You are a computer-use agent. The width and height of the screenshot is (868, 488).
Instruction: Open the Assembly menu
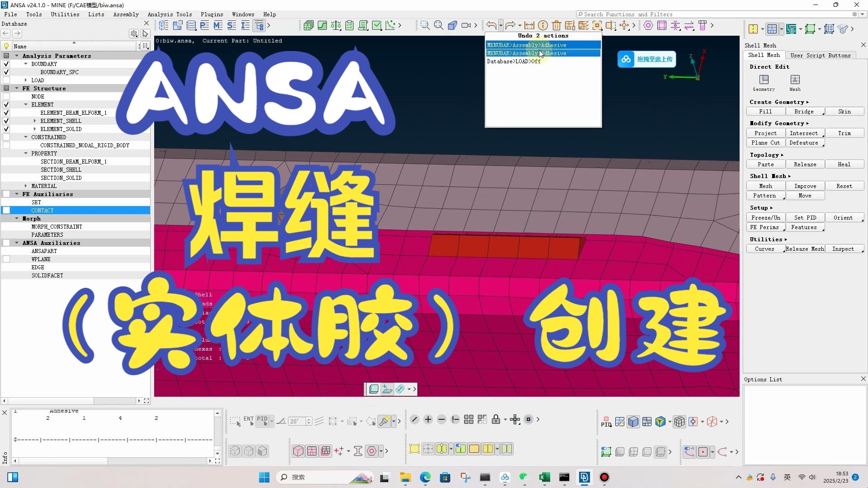[x=126, y=14]
